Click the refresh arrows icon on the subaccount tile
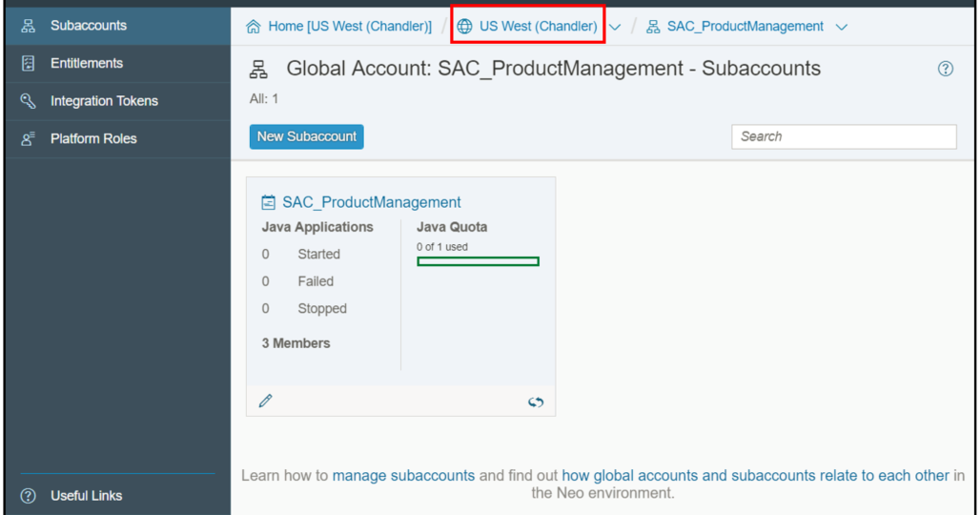 coord(536,402)
